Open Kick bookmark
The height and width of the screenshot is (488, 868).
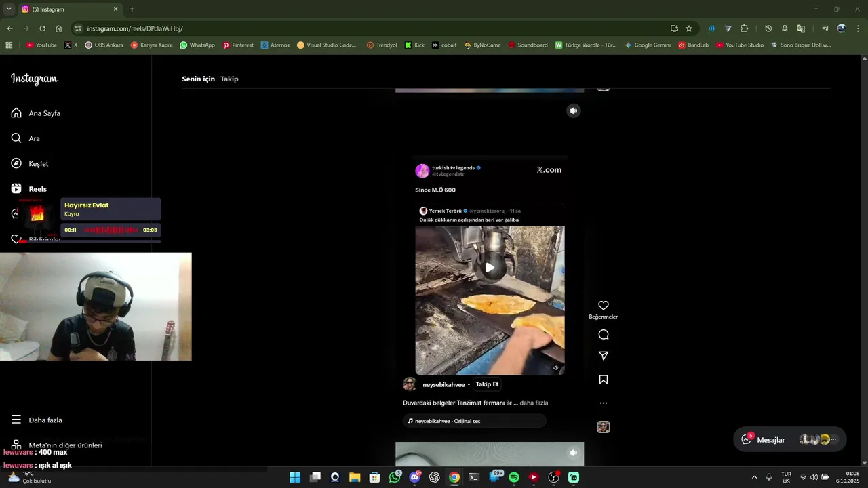414,45
